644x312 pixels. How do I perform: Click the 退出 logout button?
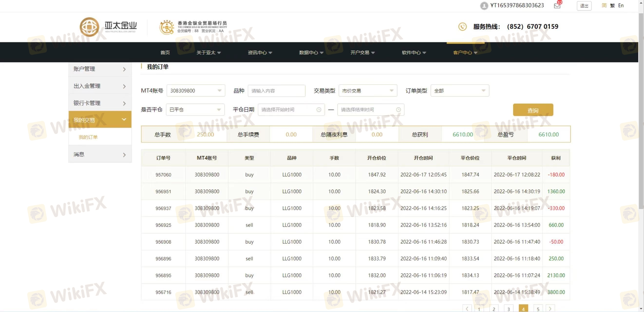(x=584, y=6)
